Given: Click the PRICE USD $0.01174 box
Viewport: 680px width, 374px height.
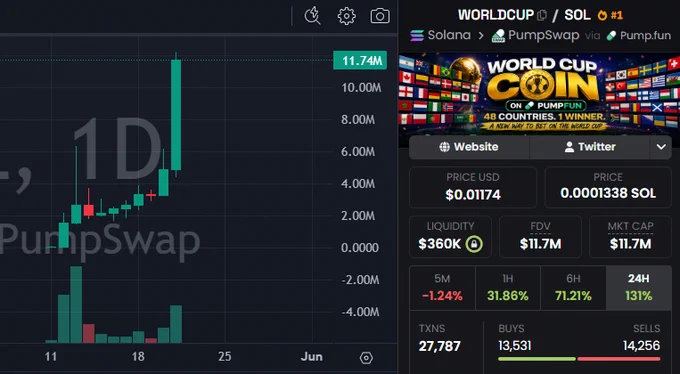Looking at the screenshot, I should pyautogui.click(x=473, y=187).
